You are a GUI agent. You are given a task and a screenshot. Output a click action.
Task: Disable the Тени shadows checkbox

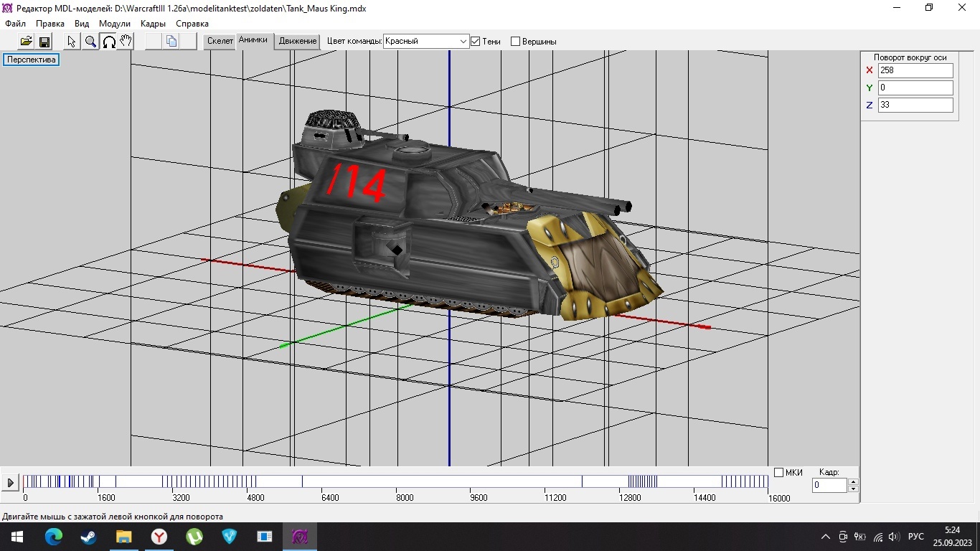click(475, 42)
